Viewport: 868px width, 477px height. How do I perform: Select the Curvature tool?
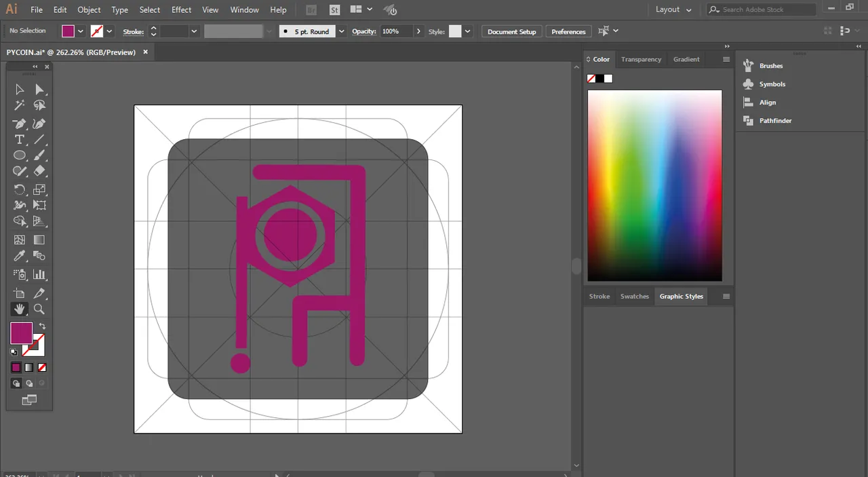pyautogui.click(x=39, y=123)
